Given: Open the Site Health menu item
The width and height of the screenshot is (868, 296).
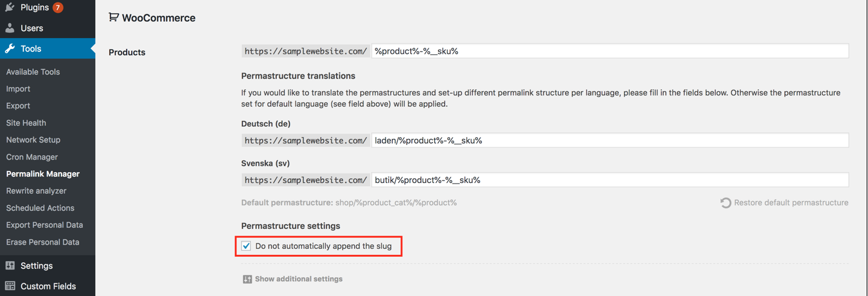Looking at the screenshot, I should [26, 123].
